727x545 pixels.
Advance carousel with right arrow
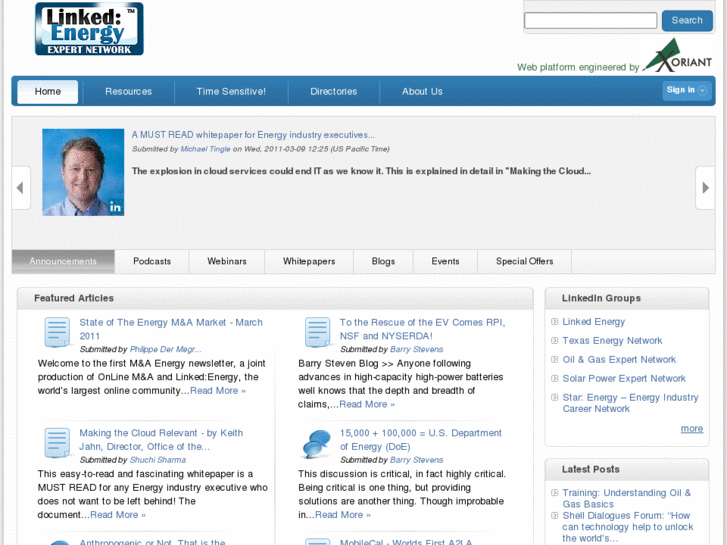[705, 188]
